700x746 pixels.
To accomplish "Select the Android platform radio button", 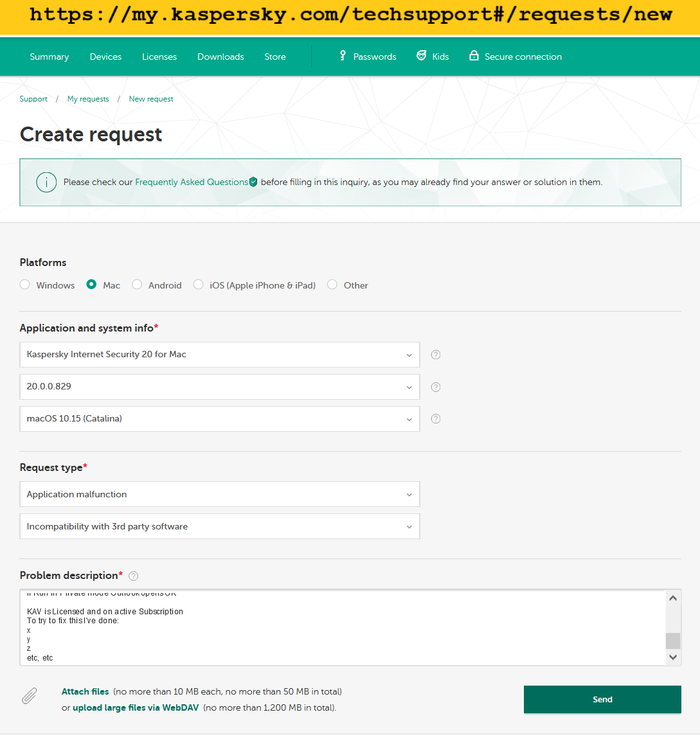I will pos(137,285).
